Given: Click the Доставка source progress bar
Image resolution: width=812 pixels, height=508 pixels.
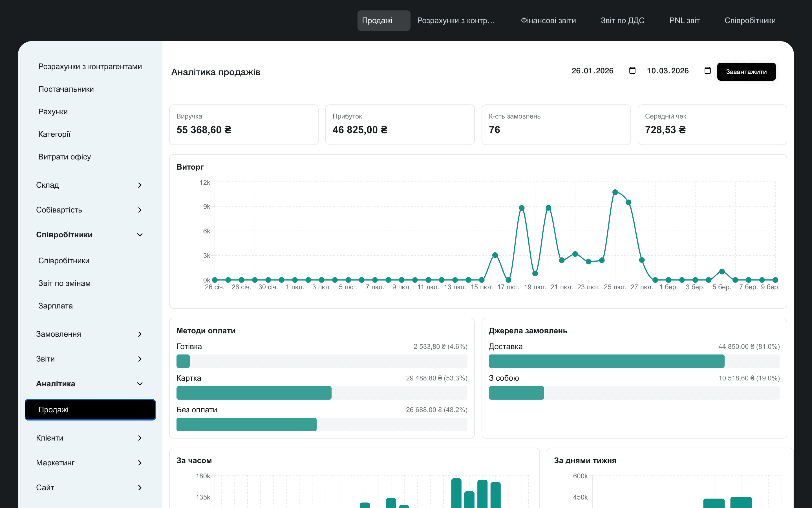Looking at the screenshot, I should tap(634, 361).
